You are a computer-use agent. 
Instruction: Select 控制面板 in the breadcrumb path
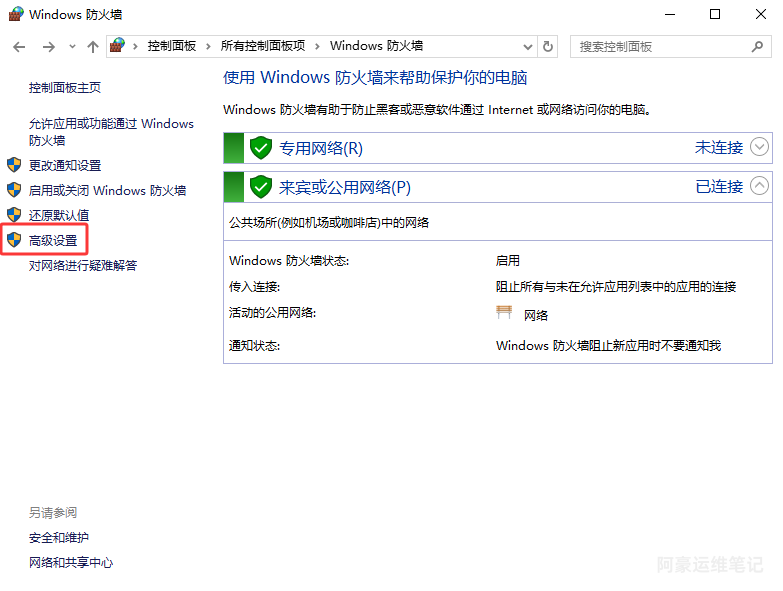coord(171,46)
